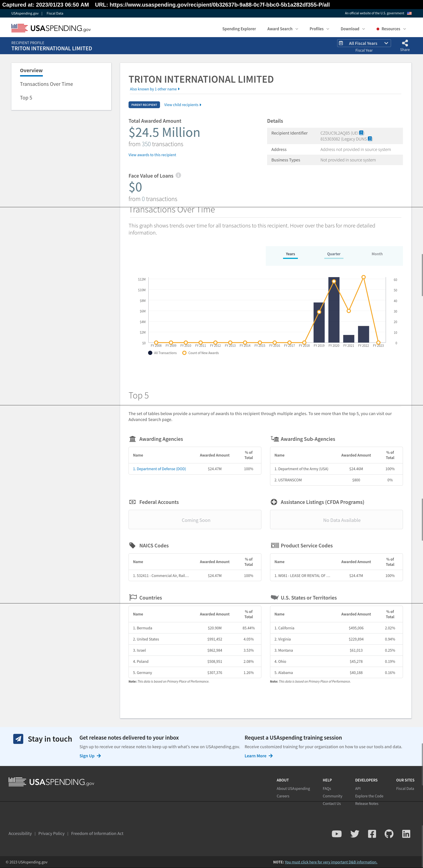Screen dimensions: 423x868
Task: Click the Stay in touch paper plane icon
Action: pyautogui.click(x=18, y=739)
